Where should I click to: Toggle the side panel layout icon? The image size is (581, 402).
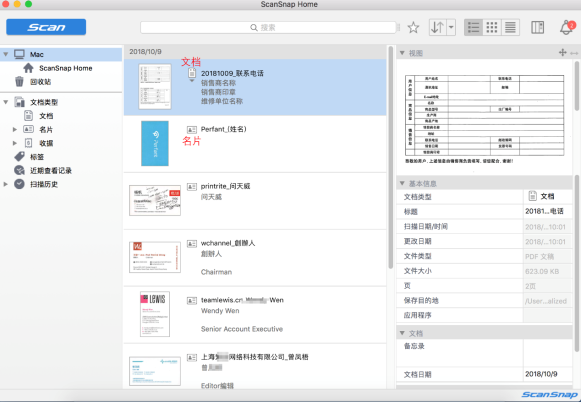coord(537,27)
